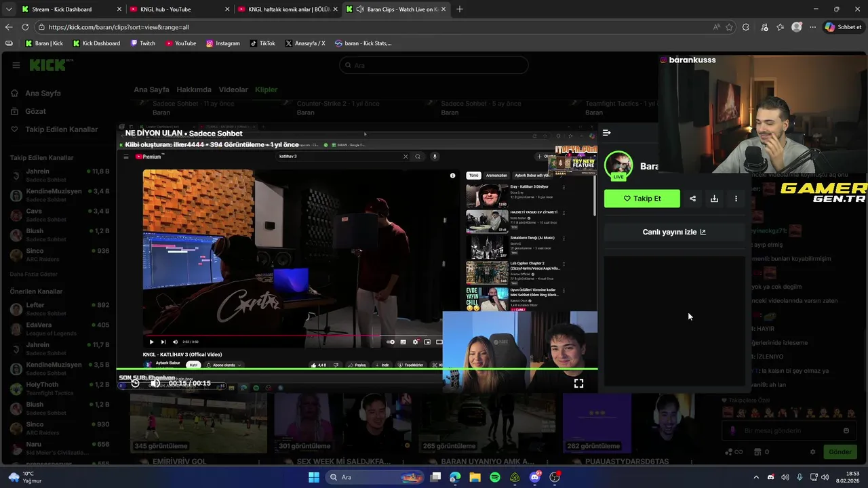Download the clip using the download icon
This screenshot has width=868, height=488.
(x=714, y=199)
